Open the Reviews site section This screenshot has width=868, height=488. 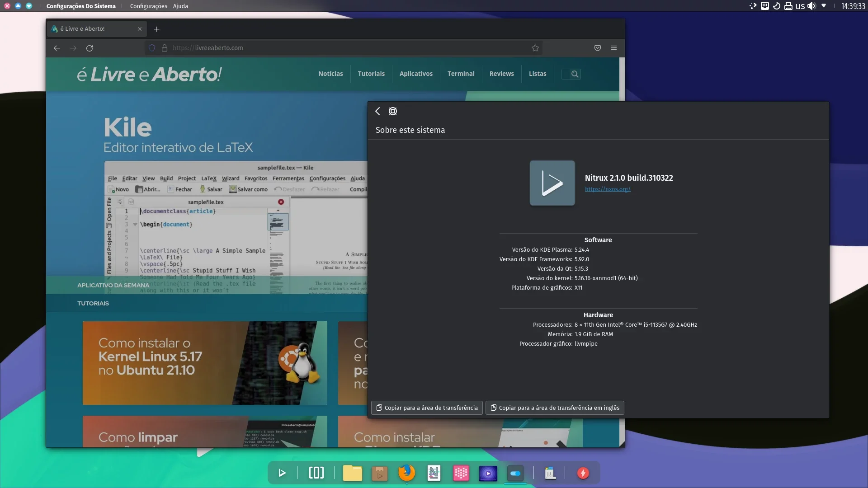tap(501, 74)
